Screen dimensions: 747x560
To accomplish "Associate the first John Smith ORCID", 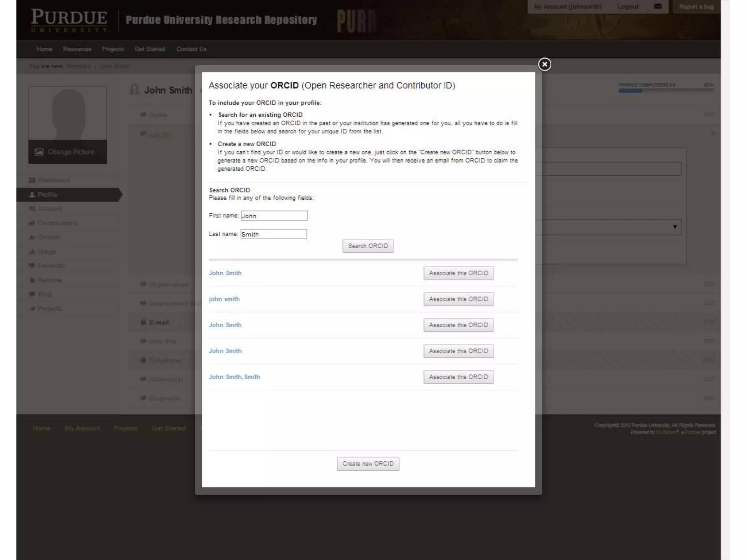I will (x=458, y=273).
